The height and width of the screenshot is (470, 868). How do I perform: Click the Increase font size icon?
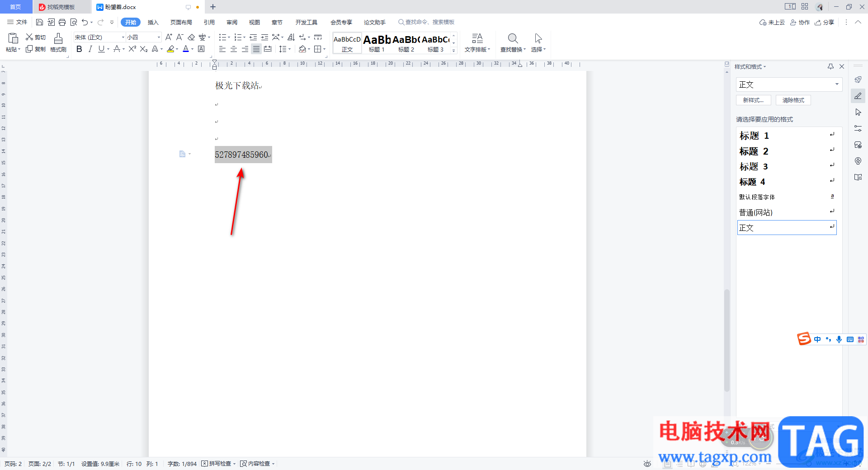(169, 37)
